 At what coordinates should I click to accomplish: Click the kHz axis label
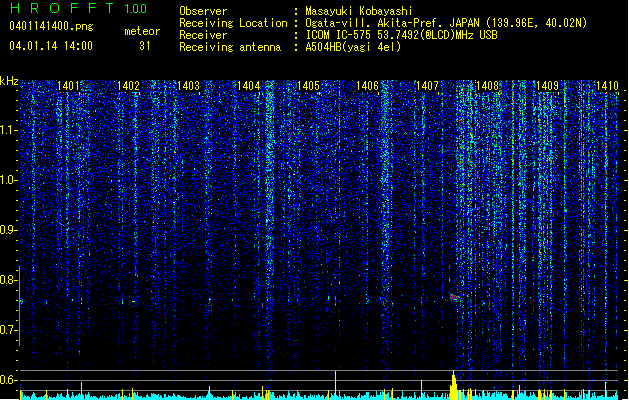[9, 81]
